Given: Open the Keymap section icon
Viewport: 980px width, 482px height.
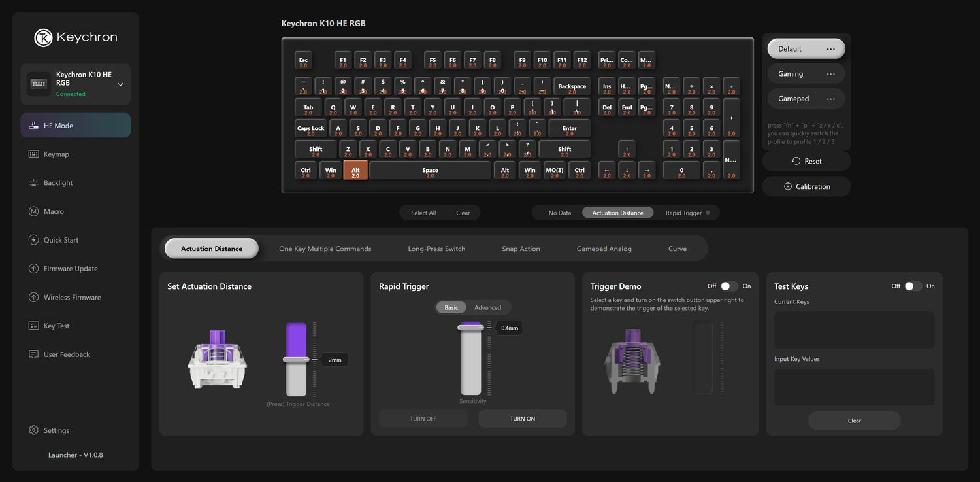Looking at the screenshot, I should pyautogui.click(x=33, y=154).
